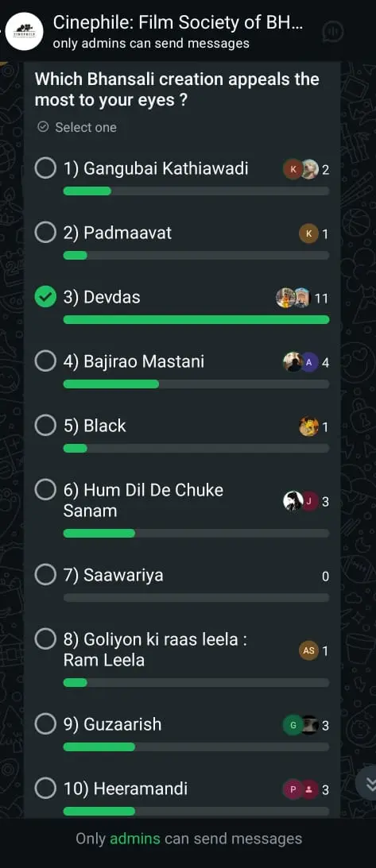This screenshot has width=376, height=868.
Task: Open the Cinephile Film Society group title
Action: 178,23
